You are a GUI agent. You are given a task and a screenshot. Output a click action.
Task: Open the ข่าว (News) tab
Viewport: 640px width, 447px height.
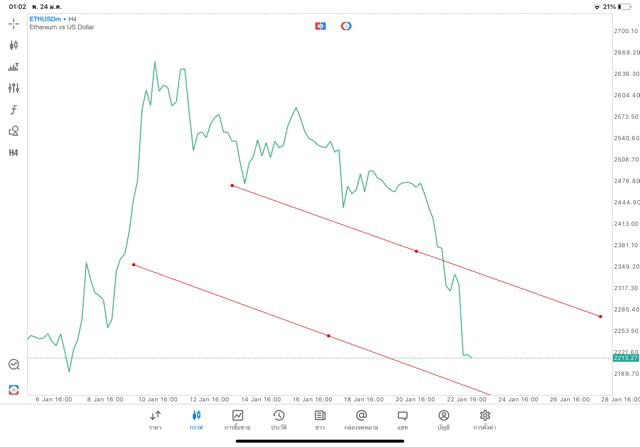[x=320, y=419]
